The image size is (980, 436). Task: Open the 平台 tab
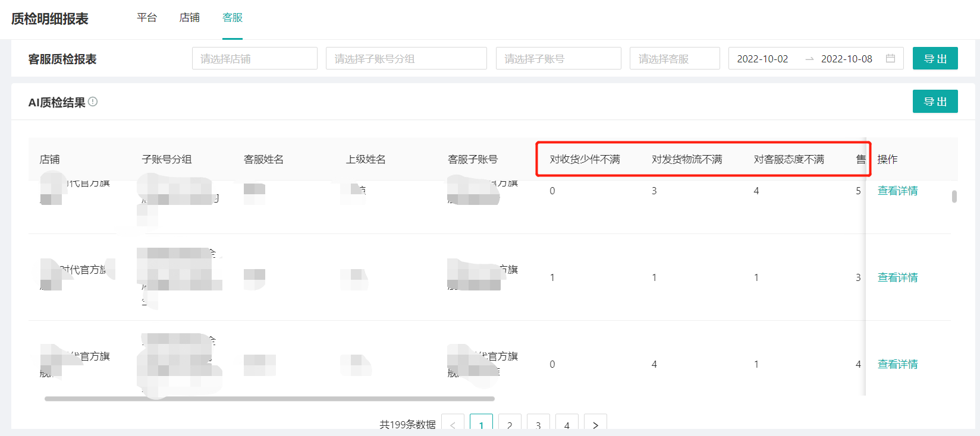tap(147, 18)
